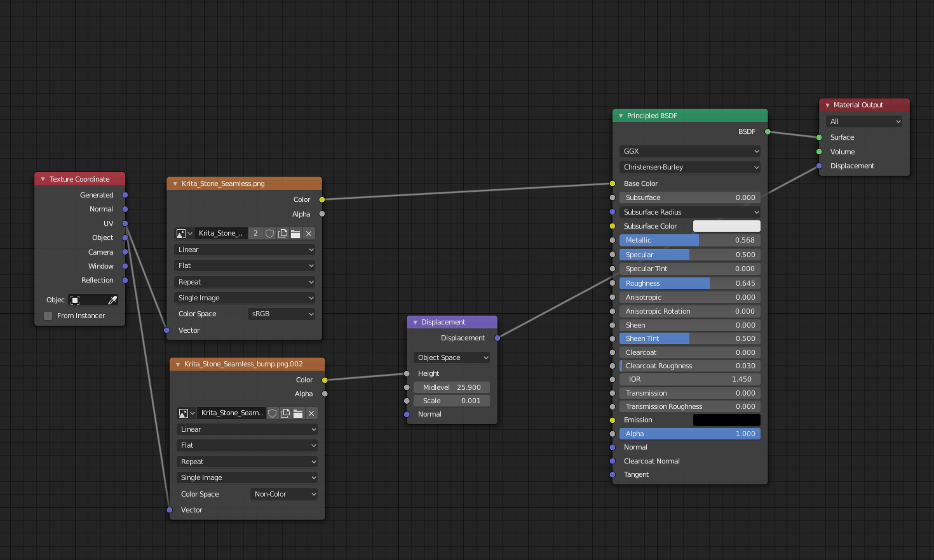
Task: Click Emission black color swatch
Action: click(x=727, y=420)
